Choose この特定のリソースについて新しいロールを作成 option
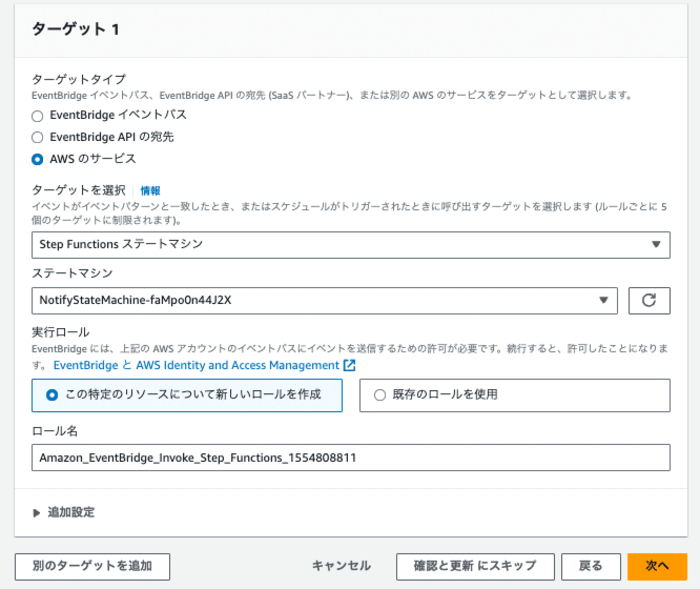Image resolution: width=700 pixels, height=589 pixels. [187, 395]
